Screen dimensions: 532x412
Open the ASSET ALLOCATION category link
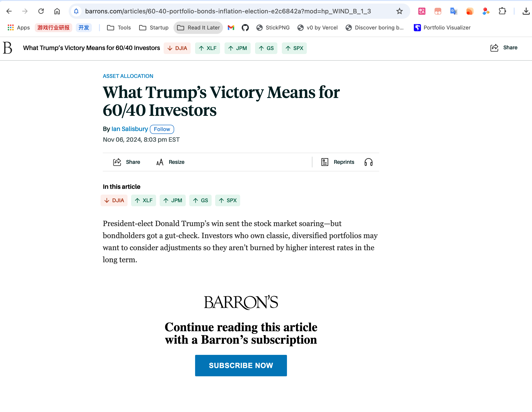pyautogui.click(x=128, y=76)
